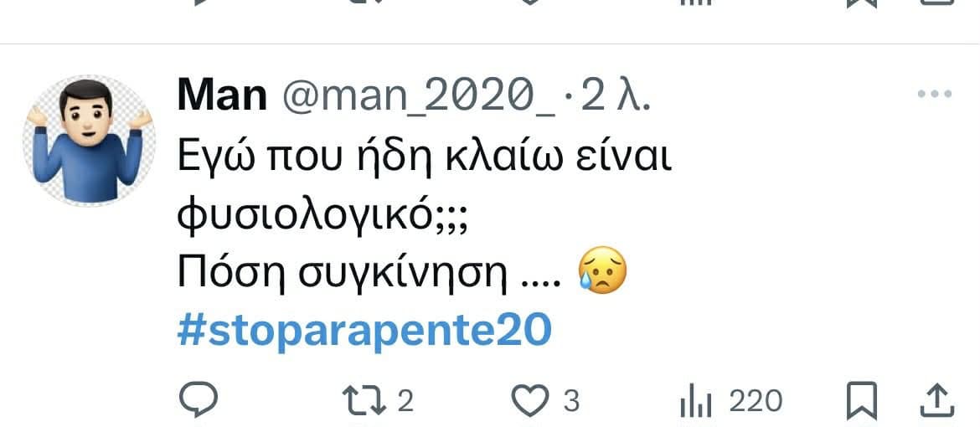This screenshot has height=427, width=980.
Task: Open view analytics via the bar chart icon
Action: point(695,402)
